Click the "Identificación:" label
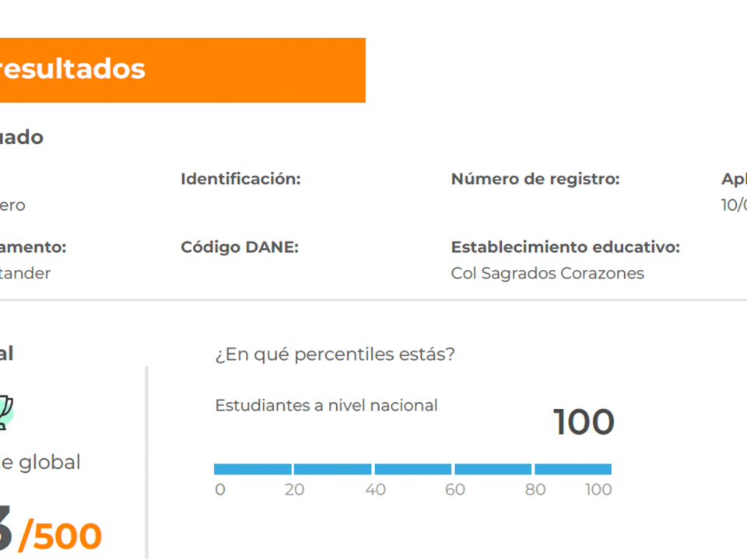The image size is (747, 560). point(240,179)
